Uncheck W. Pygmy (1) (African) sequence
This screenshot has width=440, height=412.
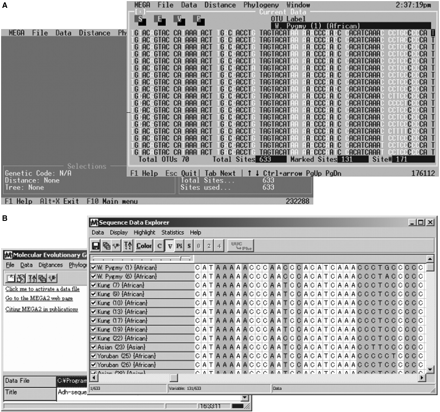94,267
